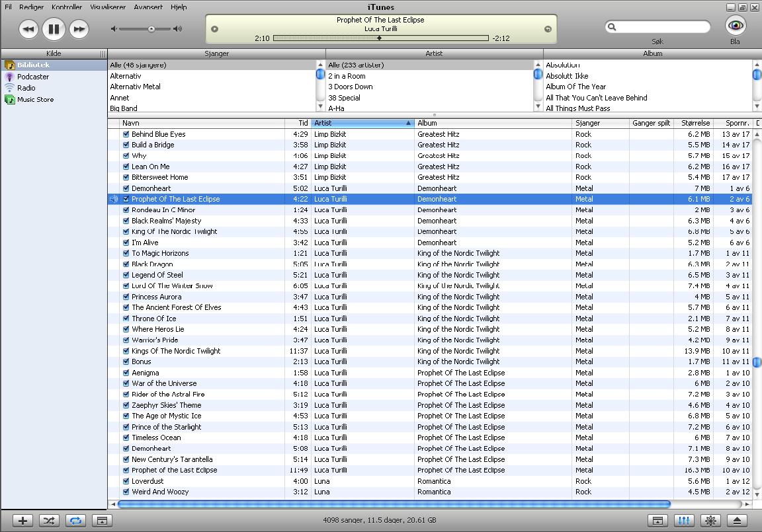Add a new playlist with plus button
The width and height of the screenshot is (762, 532).
coord(23,521)
